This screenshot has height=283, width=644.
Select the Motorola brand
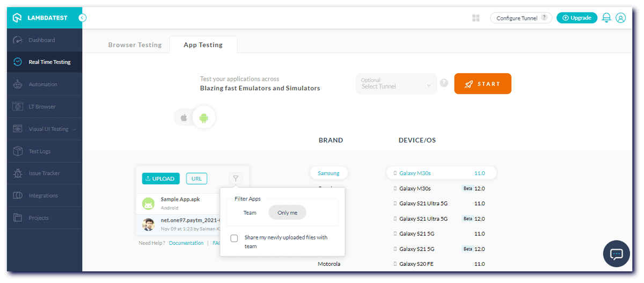pyautogui.click(x=329, y=264)
